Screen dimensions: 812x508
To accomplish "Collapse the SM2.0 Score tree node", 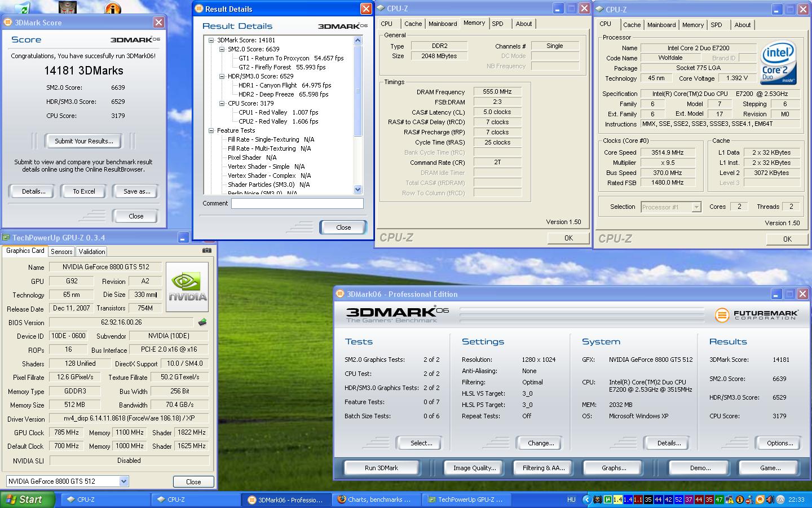I will (x=222, y=49).
